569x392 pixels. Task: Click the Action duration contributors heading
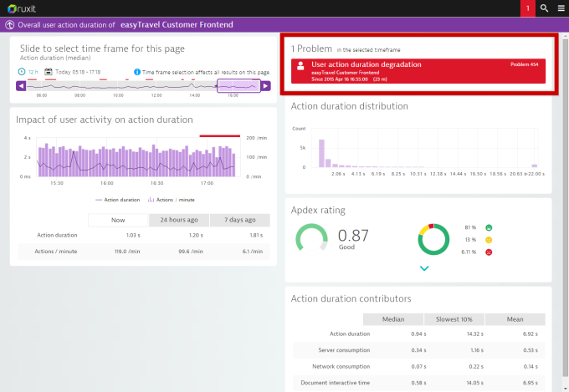pyautogui.click(x=351, y=298)
